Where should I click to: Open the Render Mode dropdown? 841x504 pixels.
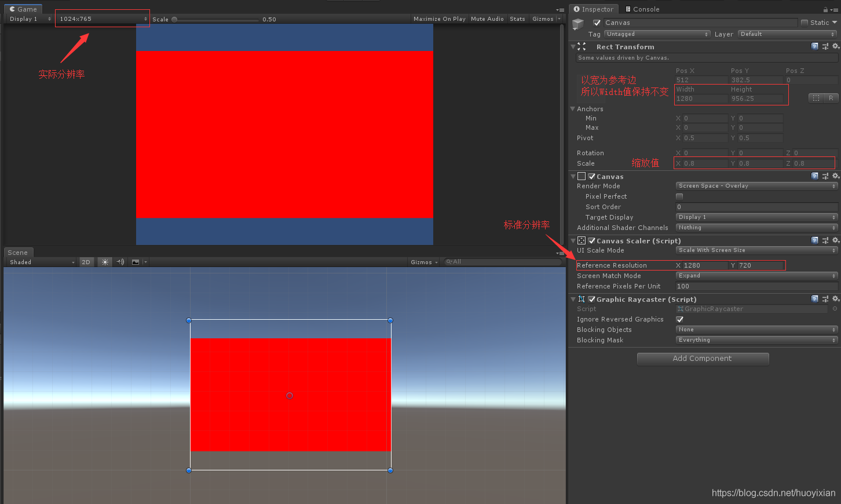pyautogui.click(x=756, y=186)
